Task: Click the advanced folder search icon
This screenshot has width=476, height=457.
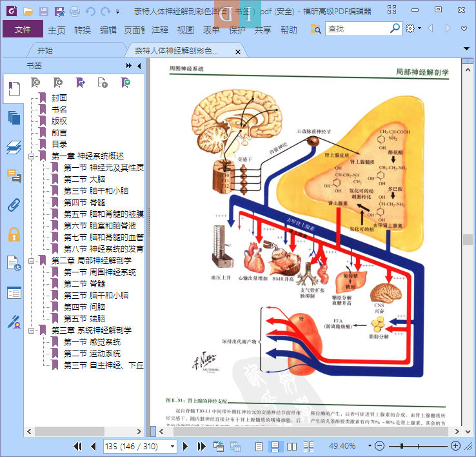Action: point(315,29)
